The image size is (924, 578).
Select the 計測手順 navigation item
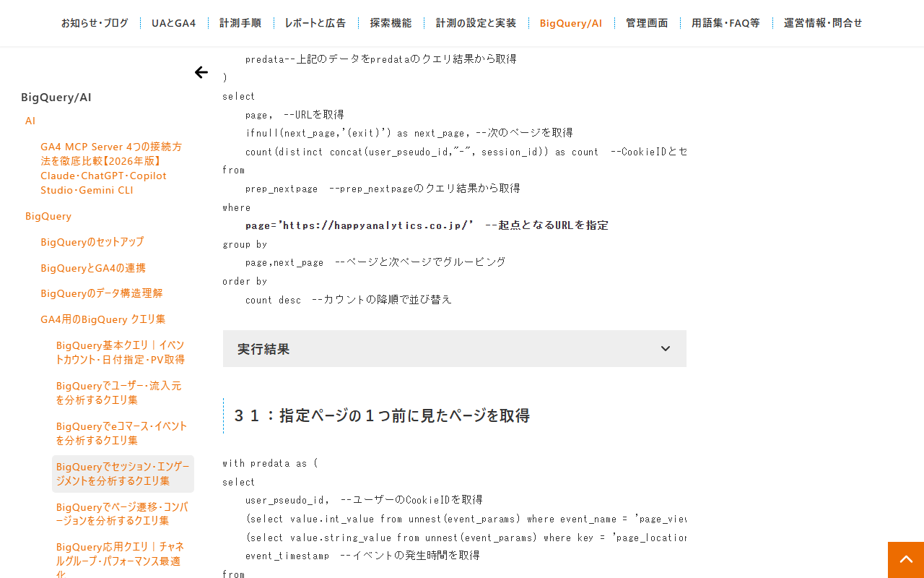pyautogui.click(x=240, y=23)
